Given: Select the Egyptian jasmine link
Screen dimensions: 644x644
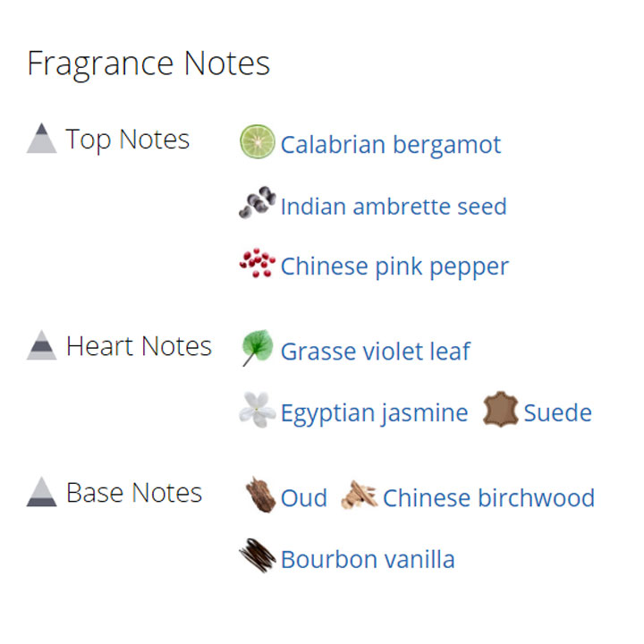Looking at the screenshot, I should click(374, 413).
